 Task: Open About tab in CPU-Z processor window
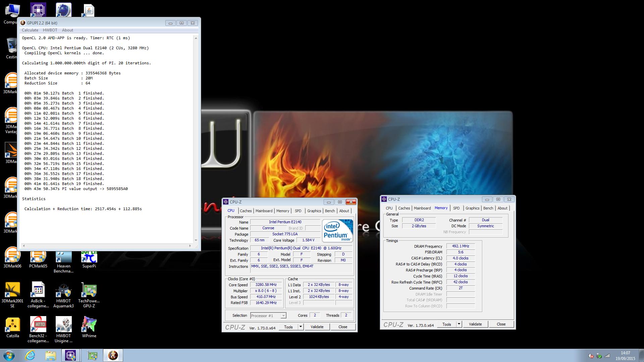344,211
